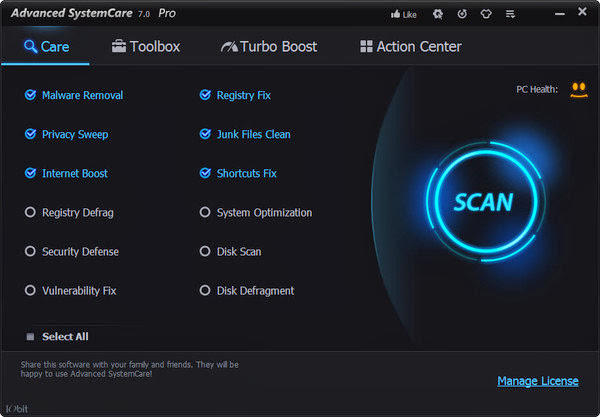Uncheck Registry Fix
This screenshot has width=600, height=417.
coord(205,95)
